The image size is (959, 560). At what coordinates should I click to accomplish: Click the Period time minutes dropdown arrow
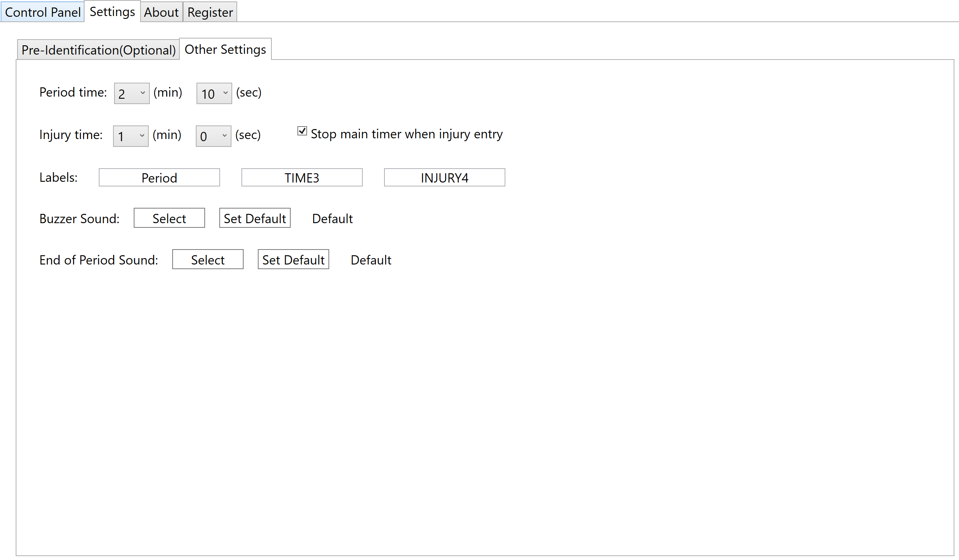[x=143, y=93]
